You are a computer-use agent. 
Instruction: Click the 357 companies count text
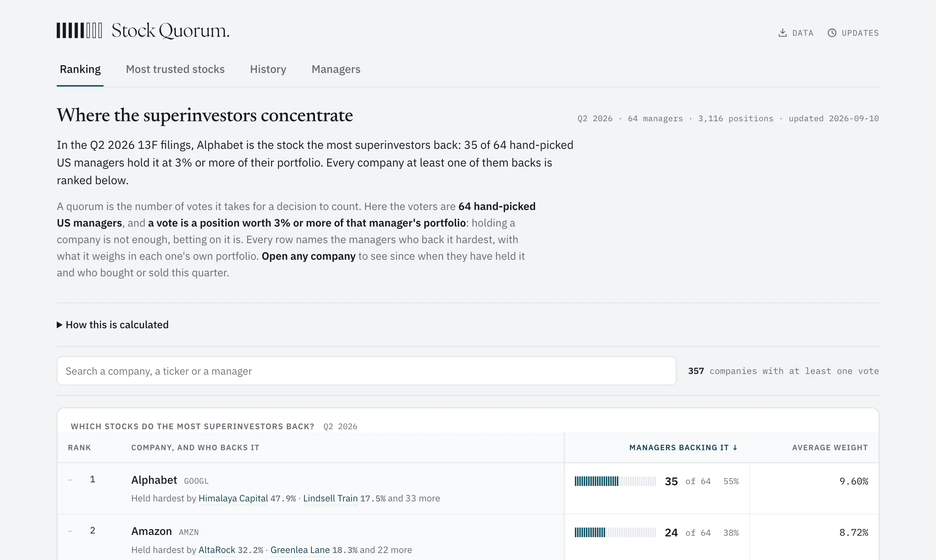click(783, 371)
